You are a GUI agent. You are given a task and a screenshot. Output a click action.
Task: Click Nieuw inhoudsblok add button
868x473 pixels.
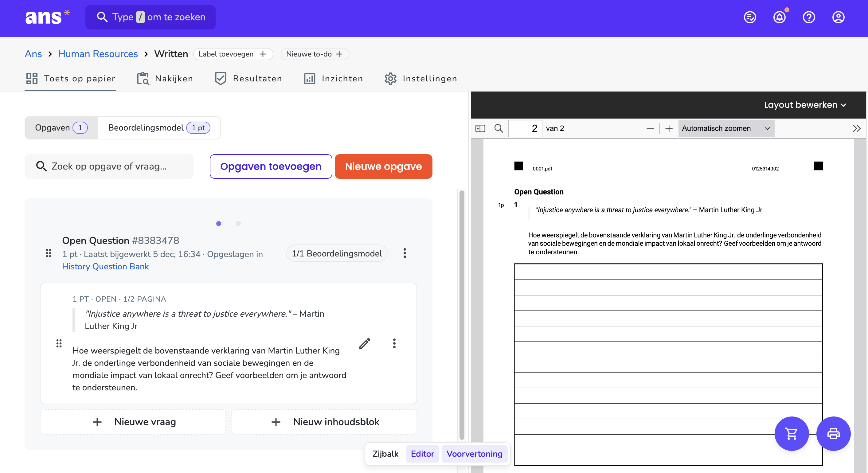point(324,421)
